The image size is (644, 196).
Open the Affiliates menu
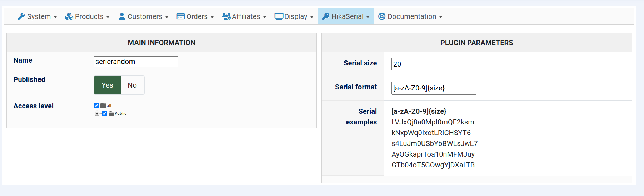click(246, 16)
